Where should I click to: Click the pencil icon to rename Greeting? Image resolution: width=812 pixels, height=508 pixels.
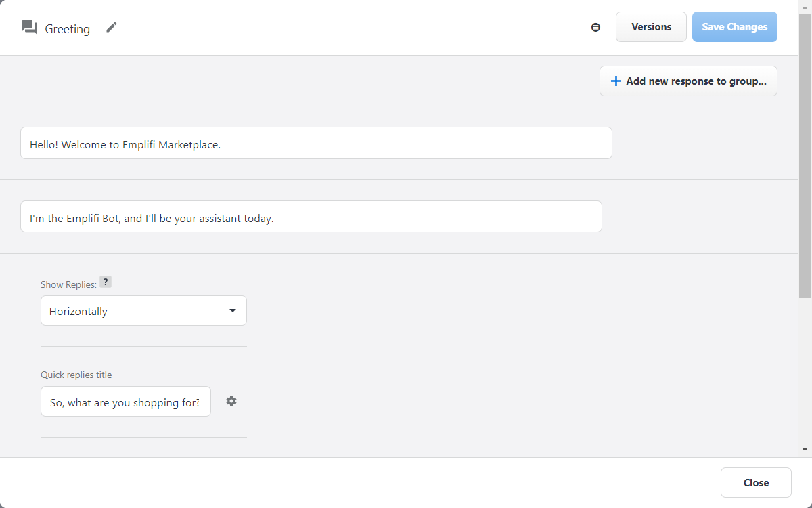112,28
